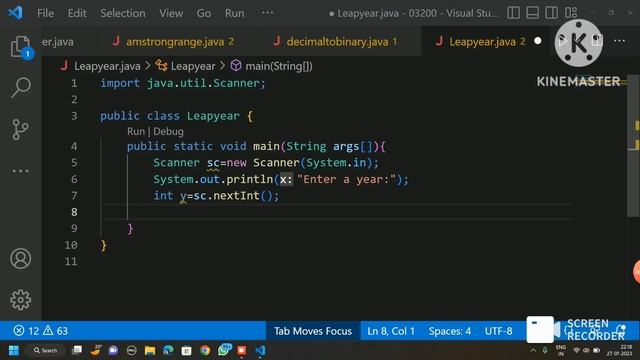Click the editor vertical scrollbar
This screenshot has width=640, height=360.
point(633,147)
